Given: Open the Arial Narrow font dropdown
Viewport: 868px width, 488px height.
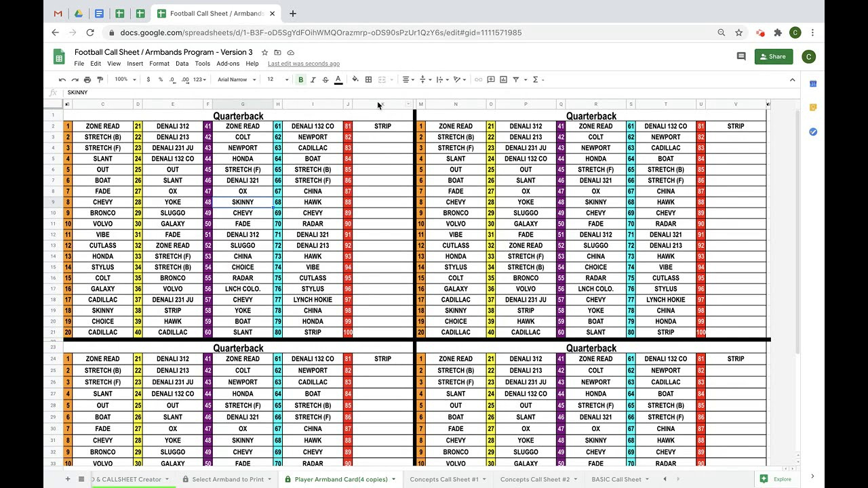Looking at the screenshot, I should coord(237,79).
